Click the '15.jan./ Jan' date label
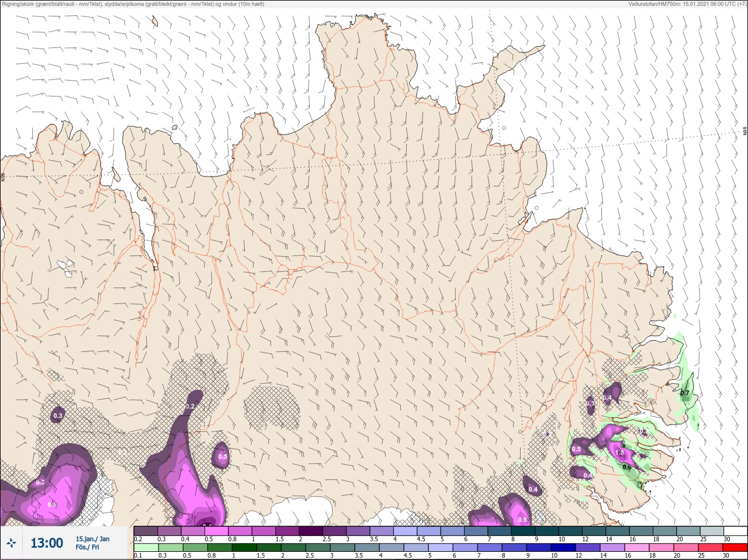748x560 pixels. point(92,539)
